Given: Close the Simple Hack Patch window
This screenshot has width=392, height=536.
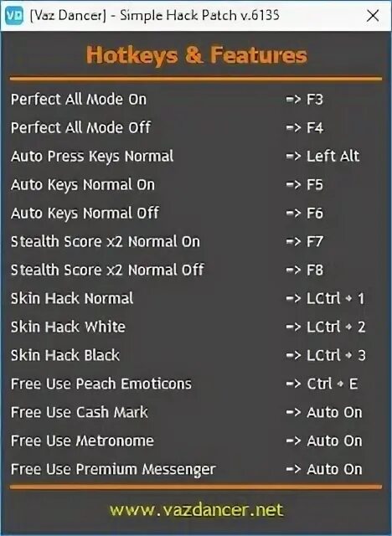Looking at the screenshot, I should pyautogui.click(x=373, y=16).
